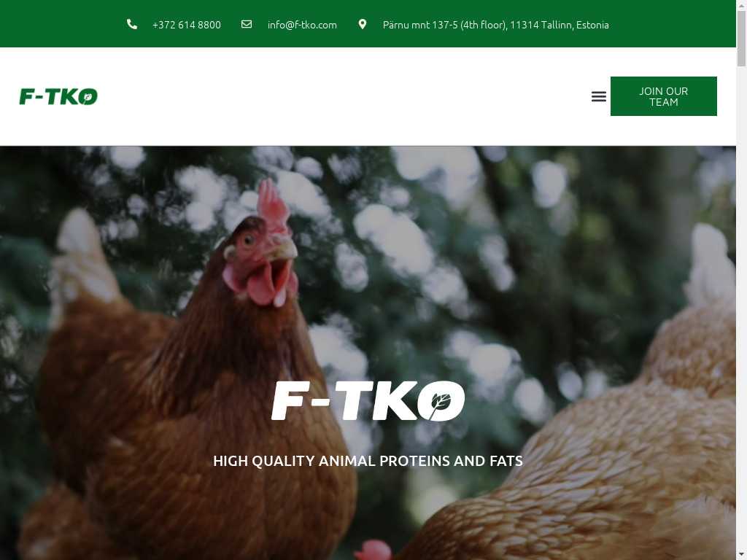The width and height of the screenshot is (747, 560).
Task: Click the leaf emblem in header logo
Action: tap(88, 97)
